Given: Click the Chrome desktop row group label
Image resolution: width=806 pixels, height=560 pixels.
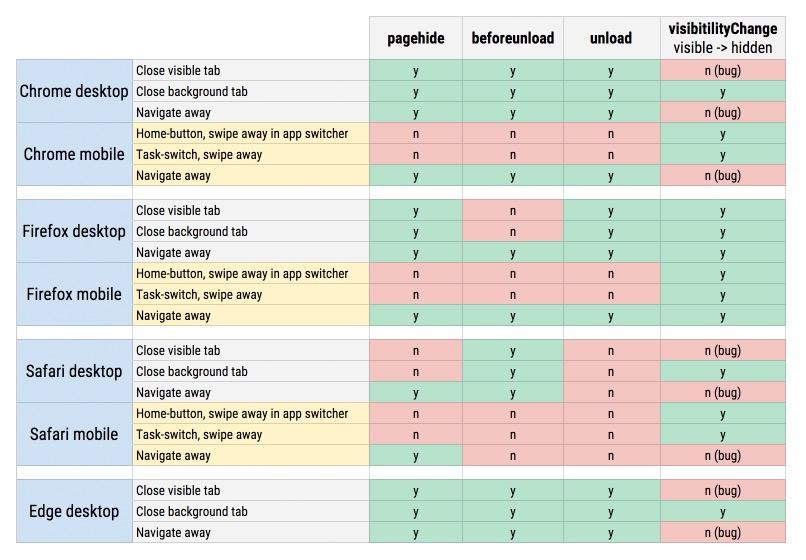Looking at the screenshot, I should [x=74, y=91].
